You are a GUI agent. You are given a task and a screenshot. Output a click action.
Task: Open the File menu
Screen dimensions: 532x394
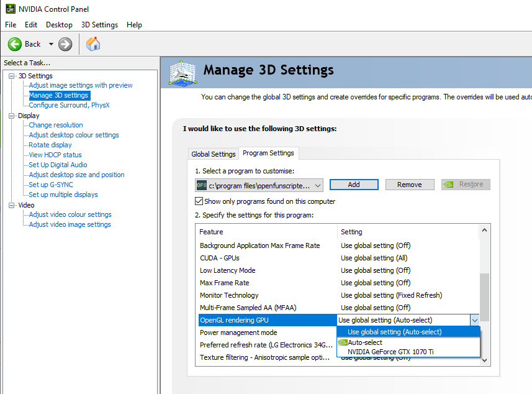tap(11, 25)
